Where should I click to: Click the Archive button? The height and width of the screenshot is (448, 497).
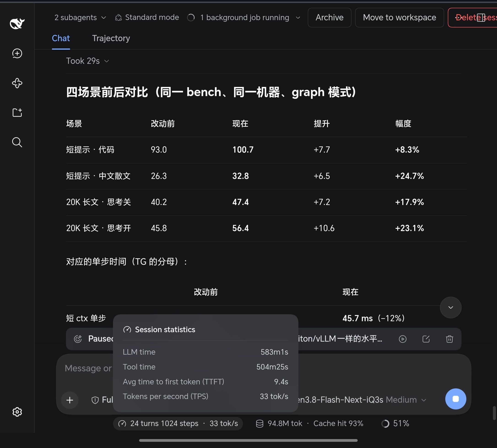tap(329, 17)
